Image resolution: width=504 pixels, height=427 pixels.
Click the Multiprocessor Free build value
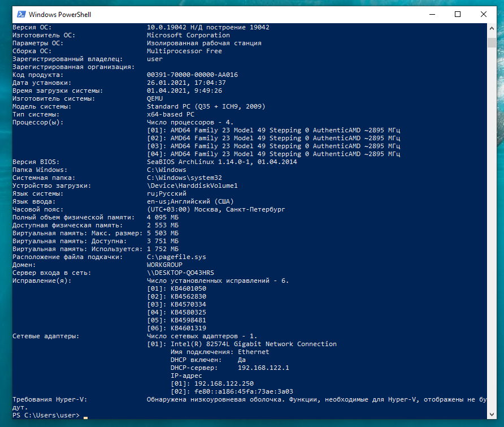(185, 51)
